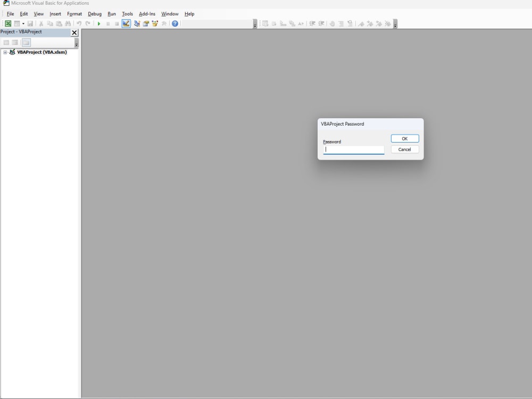Screen dimensions: 532x399
Task: Click the Parameter Info icon
Action: [292, 23]
